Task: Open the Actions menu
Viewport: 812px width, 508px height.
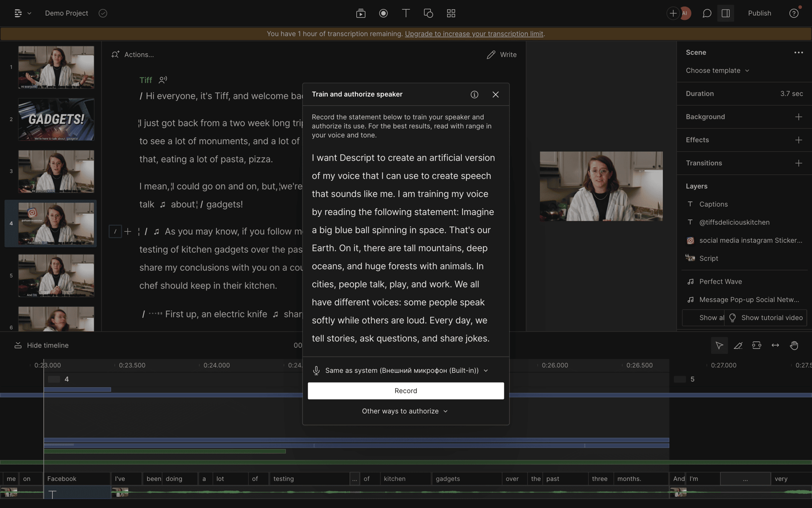Action: 133,55
